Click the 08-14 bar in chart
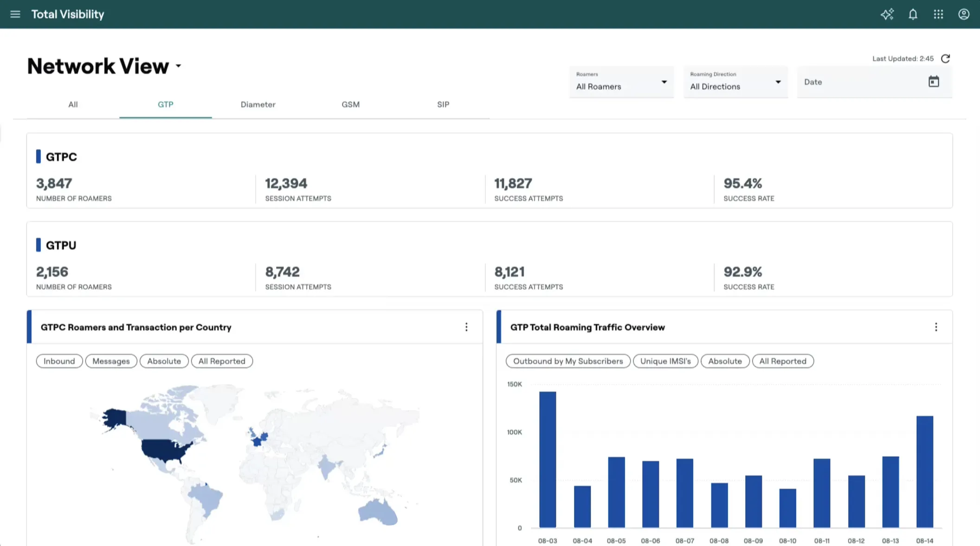Image resolution: width=980 pixels, height=546 pixels. point(925,471)
